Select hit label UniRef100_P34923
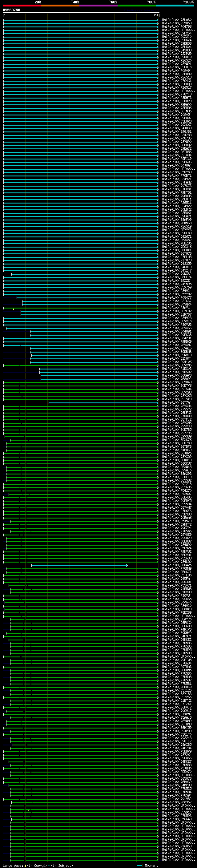 177,318
